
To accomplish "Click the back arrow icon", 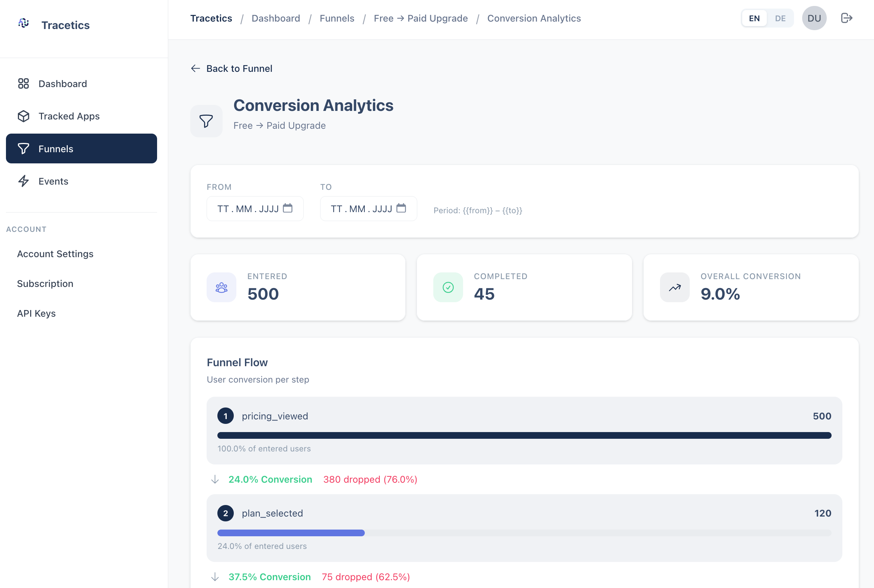I will (x=195, y=68).
